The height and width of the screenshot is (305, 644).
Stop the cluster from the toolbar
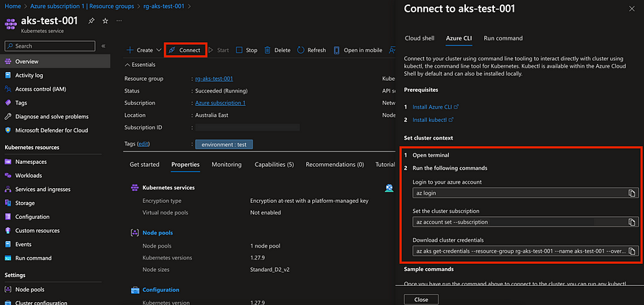pyautogui.click(x=247, y=50)
